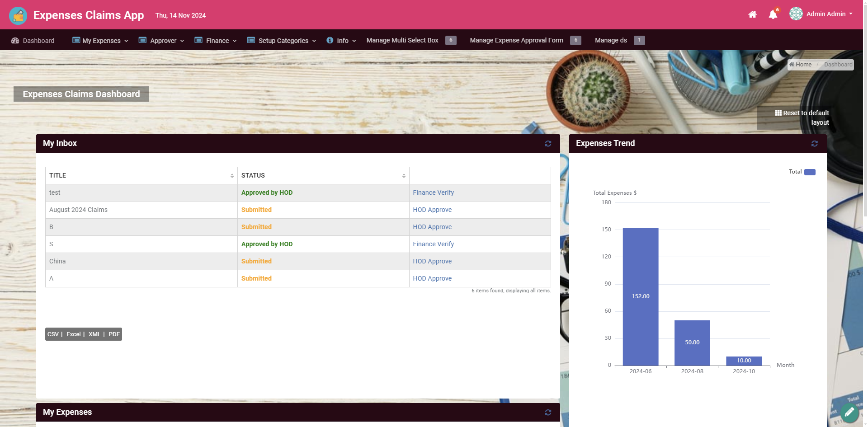Click the Admin Admin avatar icon
The height and width of the screenshot is (427, 868).
(796, 14)
